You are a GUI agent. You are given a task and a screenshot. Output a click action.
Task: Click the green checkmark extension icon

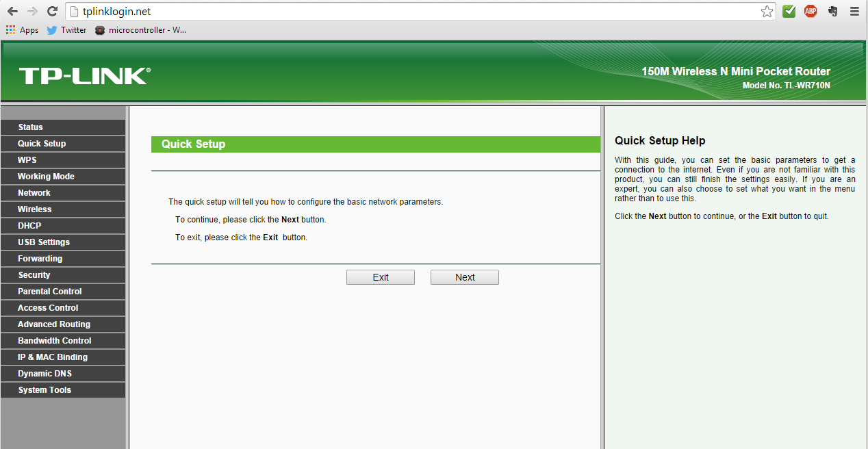pyautogui.click(x=789, y=11)
